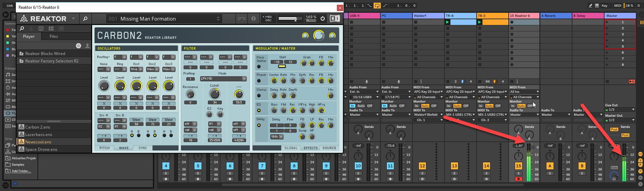The image size is (644, 191).
Task: Toggle the Chorus effect on
Action: point(259,95)
